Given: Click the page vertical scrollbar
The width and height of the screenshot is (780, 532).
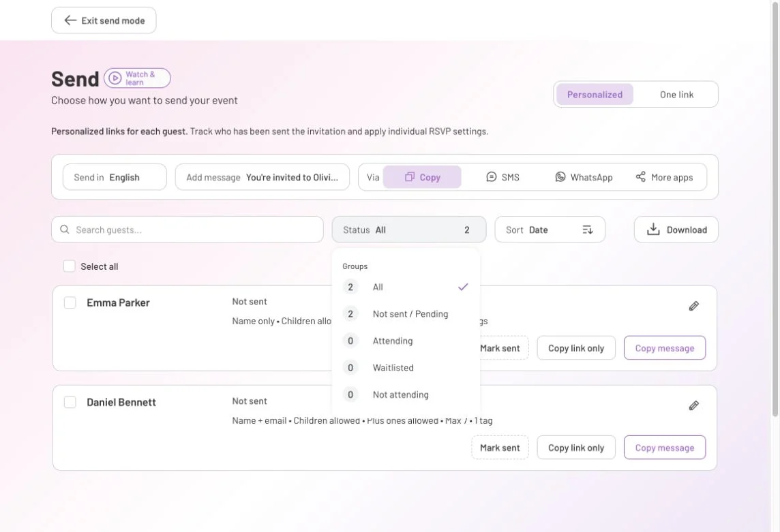Looking at the screenshot, I should 775,209.
